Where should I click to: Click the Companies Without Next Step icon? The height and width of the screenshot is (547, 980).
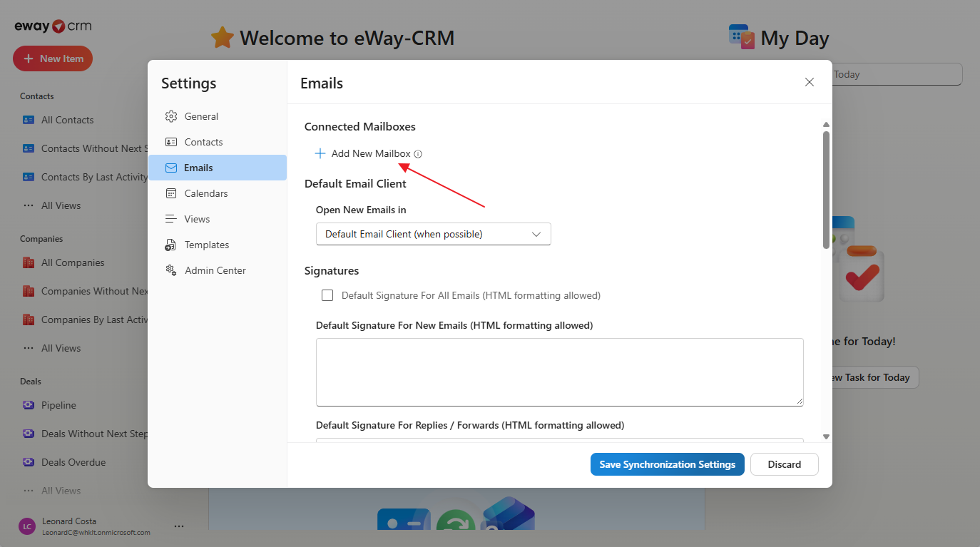29,291
